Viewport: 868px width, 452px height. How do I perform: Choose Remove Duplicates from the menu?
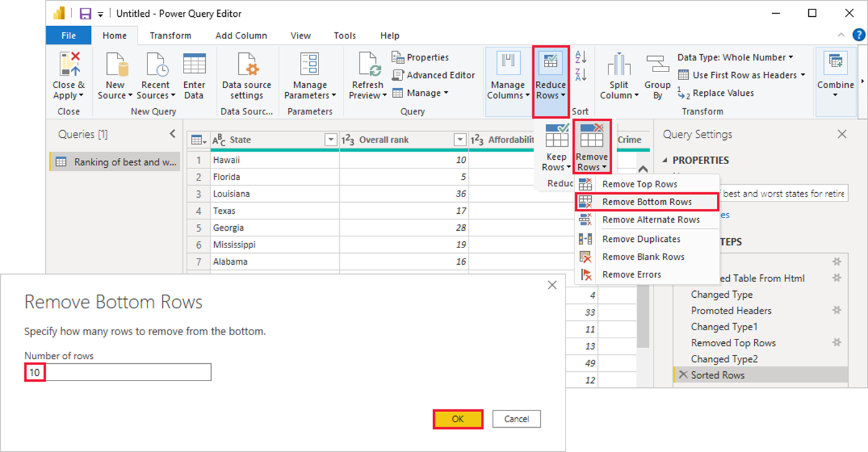pyautogui.click(x=641, y=239)
